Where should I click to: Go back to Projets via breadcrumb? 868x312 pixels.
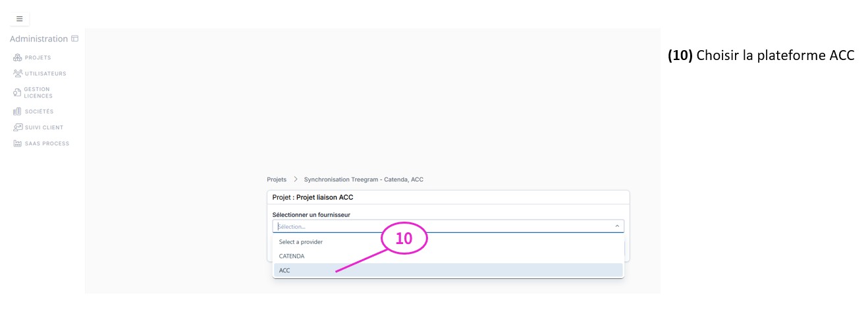(x=277, y=179)
